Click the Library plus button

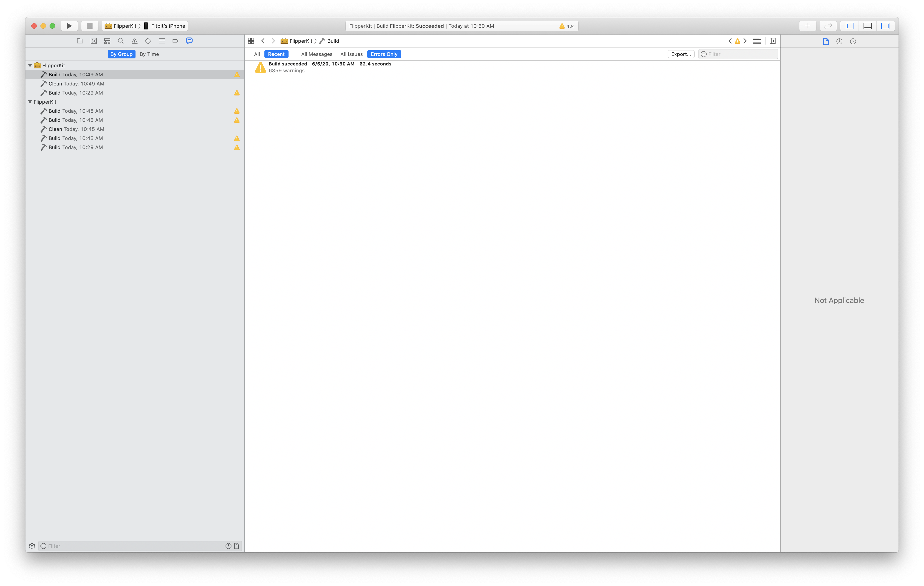[807, 26]
